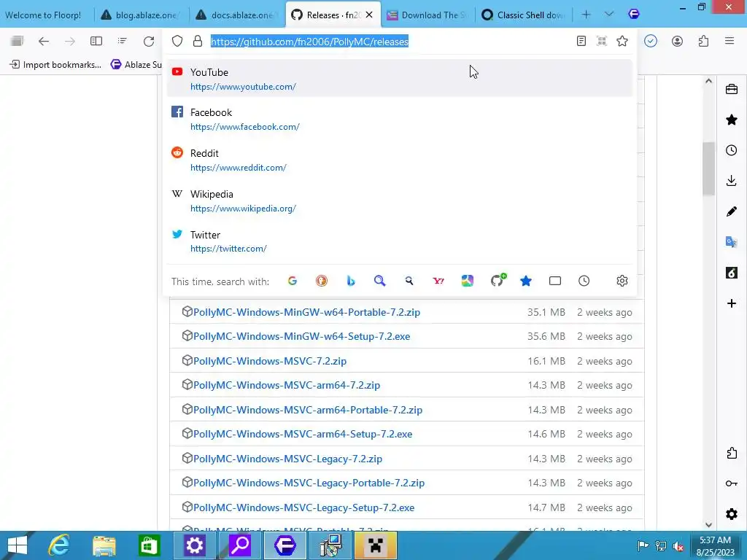Open a new tab
This screenshot has width=747, height=560.
[587, 15]
